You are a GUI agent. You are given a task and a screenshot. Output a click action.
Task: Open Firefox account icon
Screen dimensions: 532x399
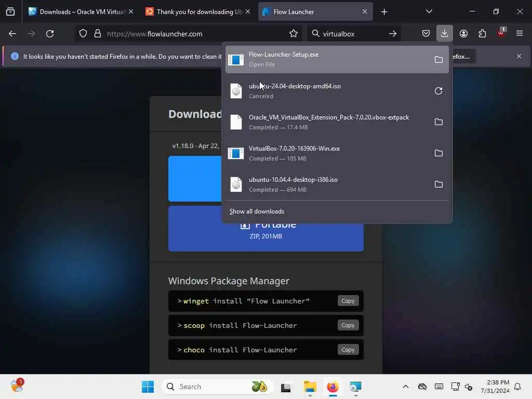[x=463, y=34]
